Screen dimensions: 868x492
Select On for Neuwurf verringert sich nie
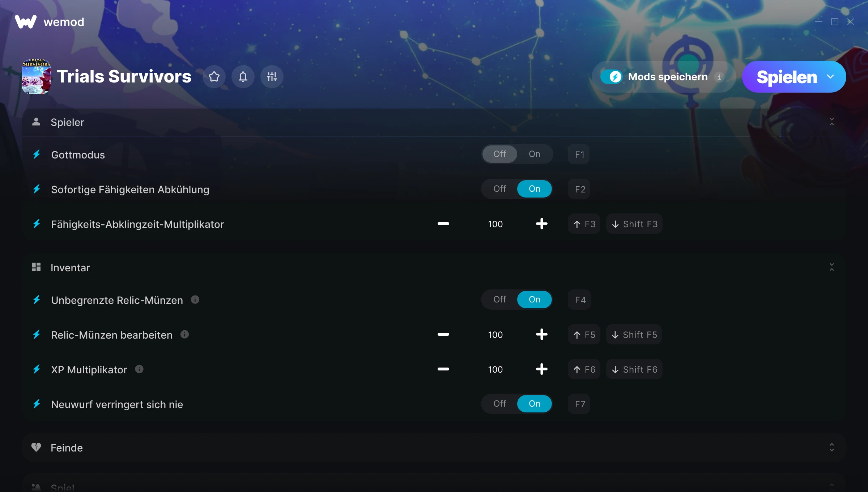(535, 404)
